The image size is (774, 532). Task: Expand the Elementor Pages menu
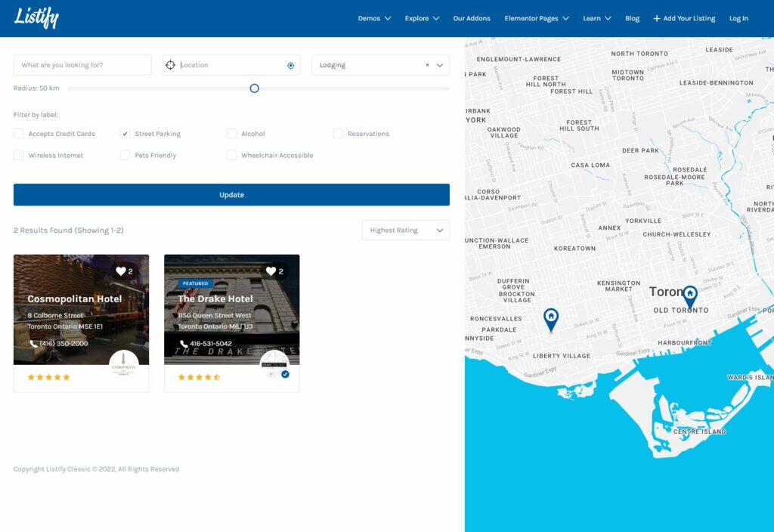coord(537,19)
